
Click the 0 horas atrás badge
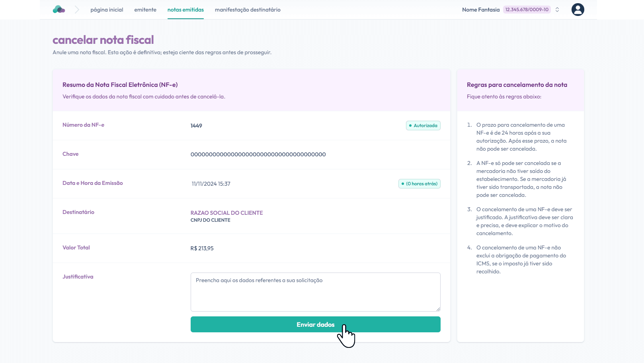pyautogui.click(x=419, y=184)
